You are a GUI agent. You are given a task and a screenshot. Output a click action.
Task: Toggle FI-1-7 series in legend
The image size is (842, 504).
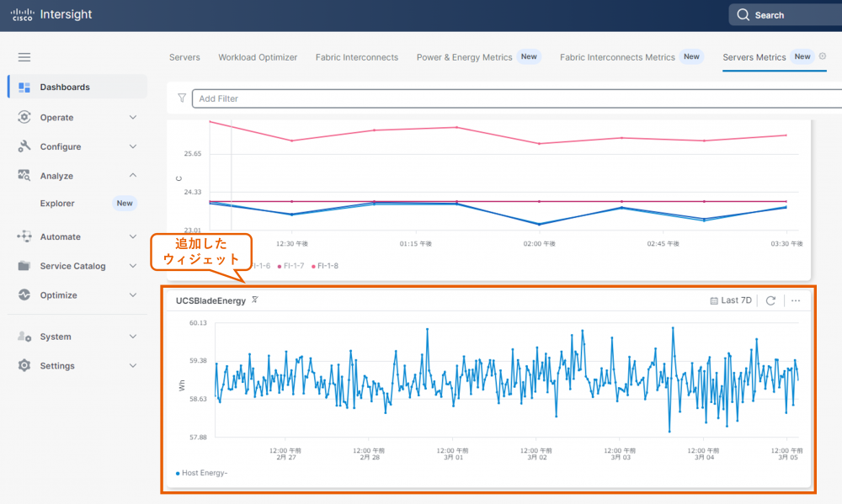click(290, 266)
